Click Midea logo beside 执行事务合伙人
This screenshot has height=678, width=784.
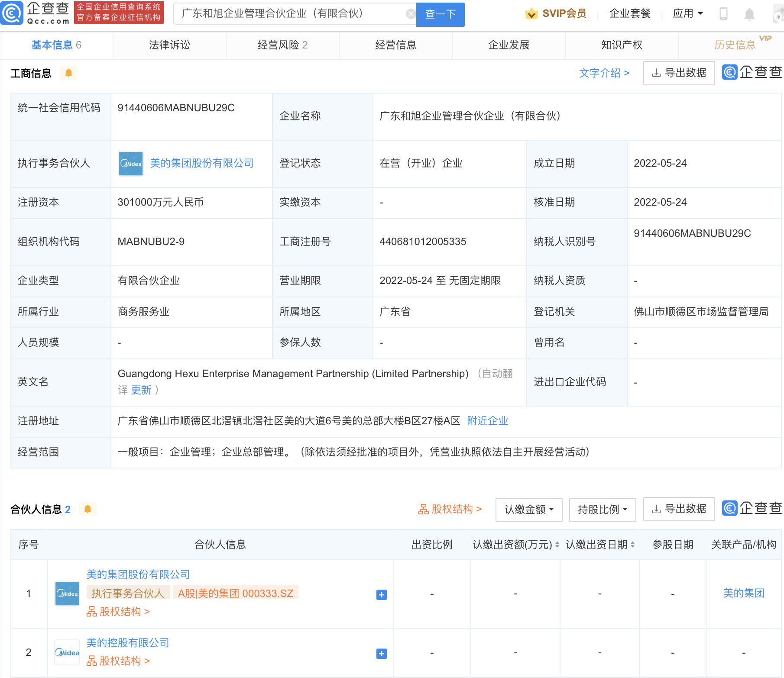[131, 164]
